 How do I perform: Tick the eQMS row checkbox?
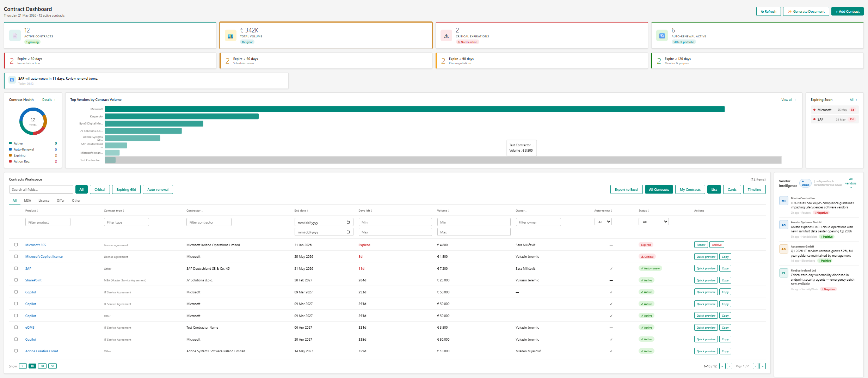[x=16, y=327]
